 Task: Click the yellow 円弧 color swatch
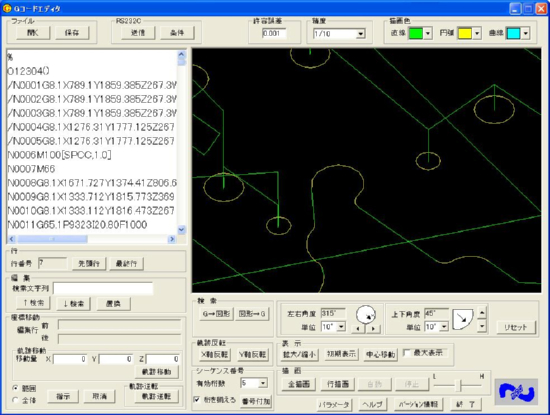coord(465,34)
